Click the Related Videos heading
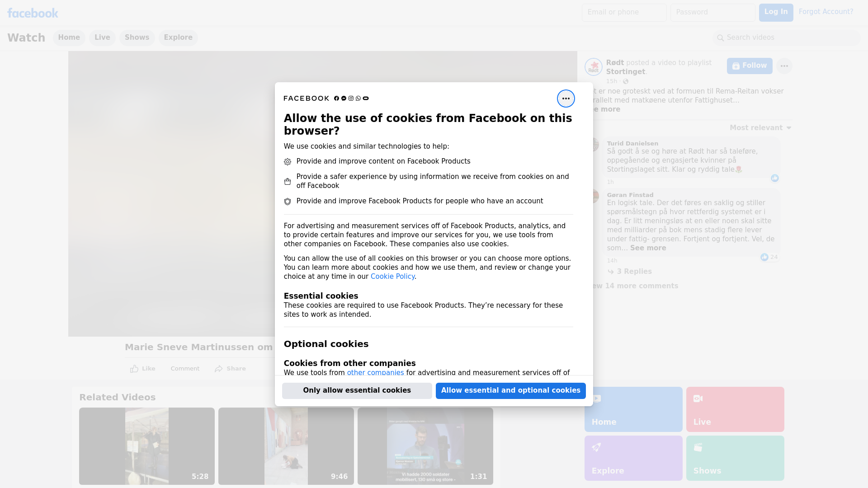The height and width of the screenshot is (488, 868). pos(117,397)
